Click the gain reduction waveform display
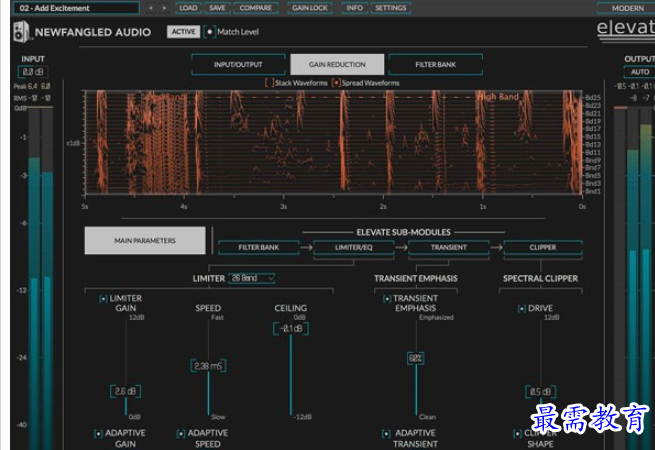The width and height of the screenshot is (655, 450). [333, 142]
